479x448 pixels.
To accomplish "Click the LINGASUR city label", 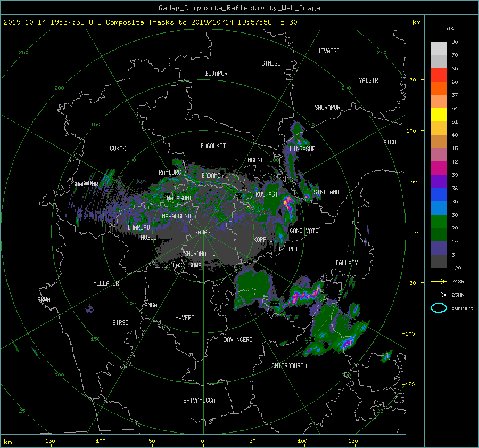I will 302,149.
